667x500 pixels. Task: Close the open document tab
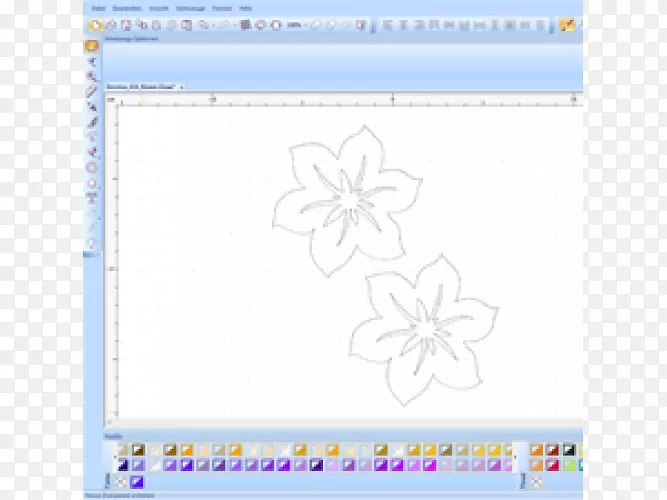point(182,87)
